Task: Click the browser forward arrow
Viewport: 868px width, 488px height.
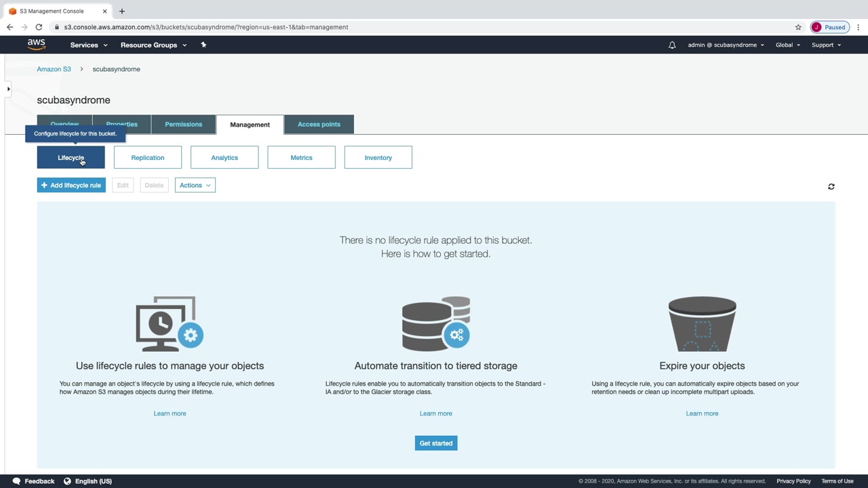Action: 24,27
